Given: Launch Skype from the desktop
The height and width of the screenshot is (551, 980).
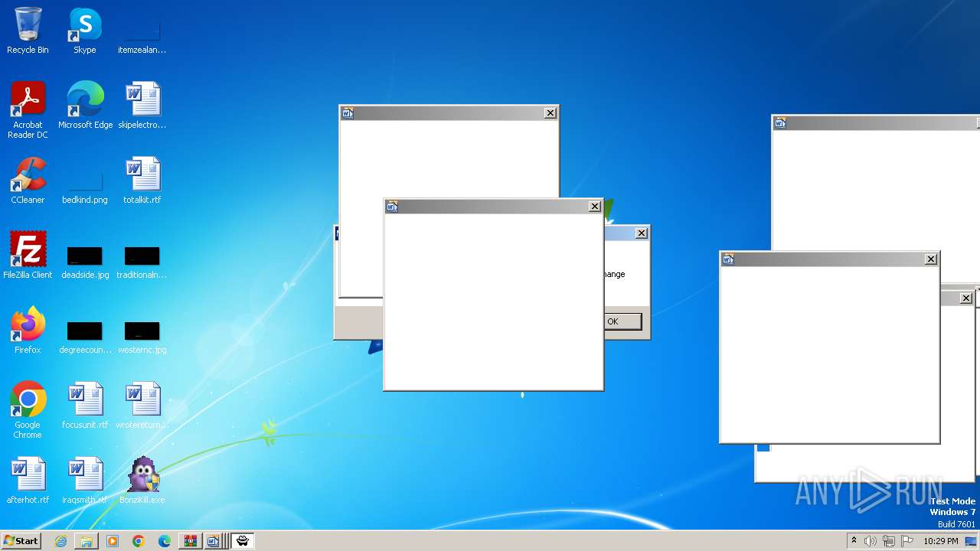Looking at the screenshot, I should click(x=85, y=31).
